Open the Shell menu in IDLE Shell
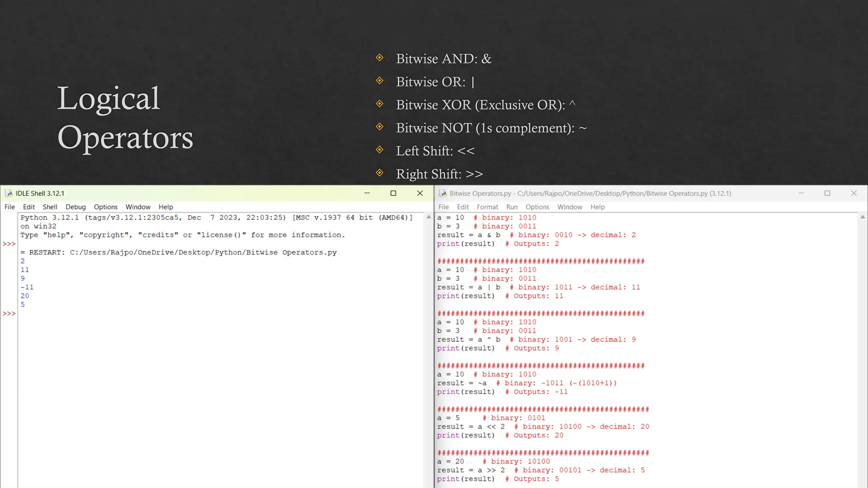 coord(50,207)
